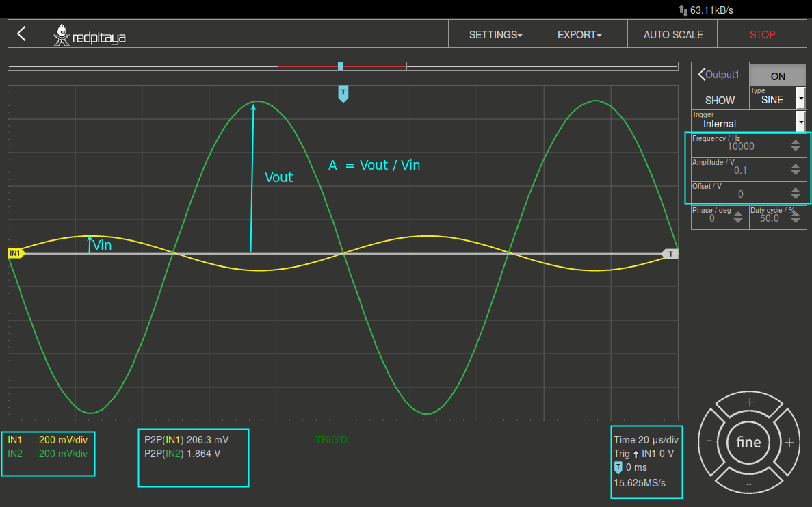The height and width of the screenshot is (507, 812).
Task: Increase Frequency with up arrow
Action: point(796,142)
